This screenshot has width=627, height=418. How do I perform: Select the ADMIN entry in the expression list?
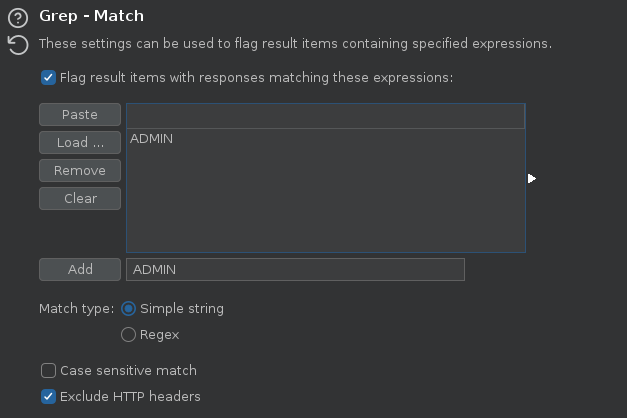325,139
